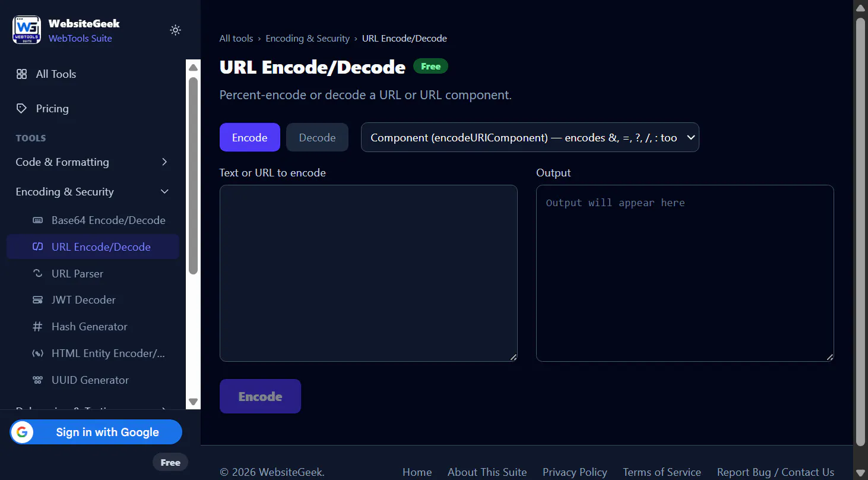Click the input textarea resize handle

[x=513, y=357]
